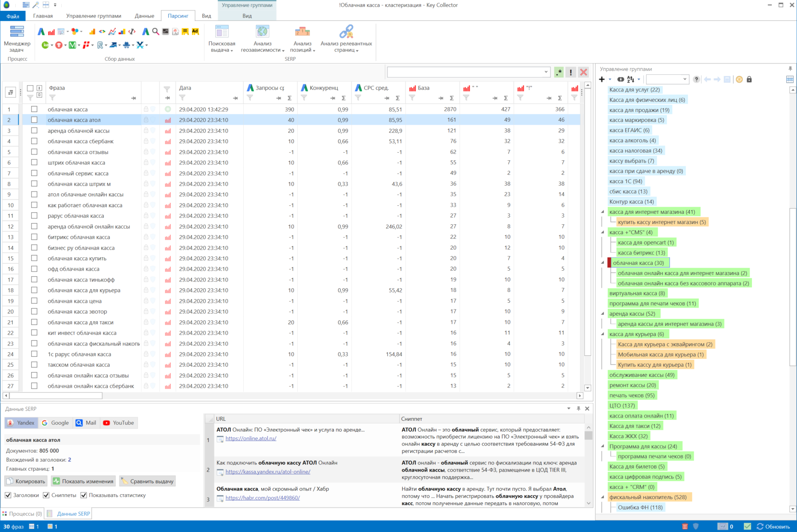Screen dimensions: 797x532
Task: Click the magnifier search suggestions icon in ribbon
Action: point(155,32)
